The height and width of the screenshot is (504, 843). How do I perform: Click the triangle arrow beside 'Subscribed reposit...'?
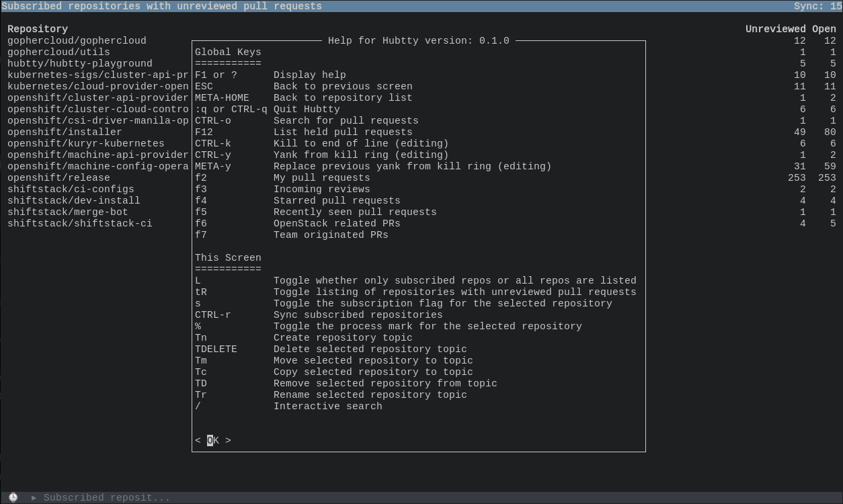(34, 498)
